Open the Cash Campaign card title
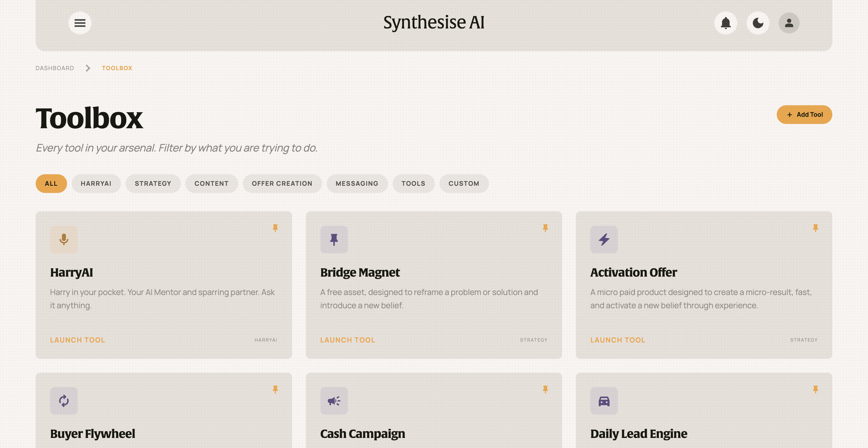The width and height of the screenshot is (868, 448). [x=363, y=434]
